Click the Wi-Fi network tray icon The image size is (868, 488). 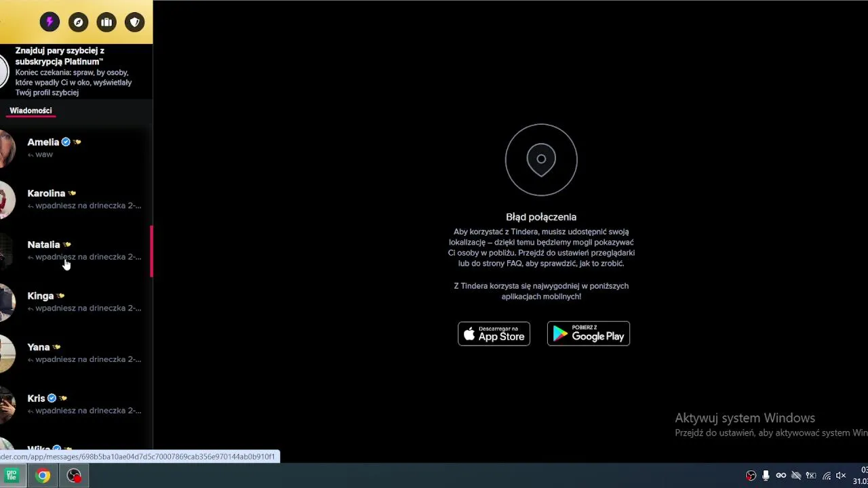click(x=826, y=476)
